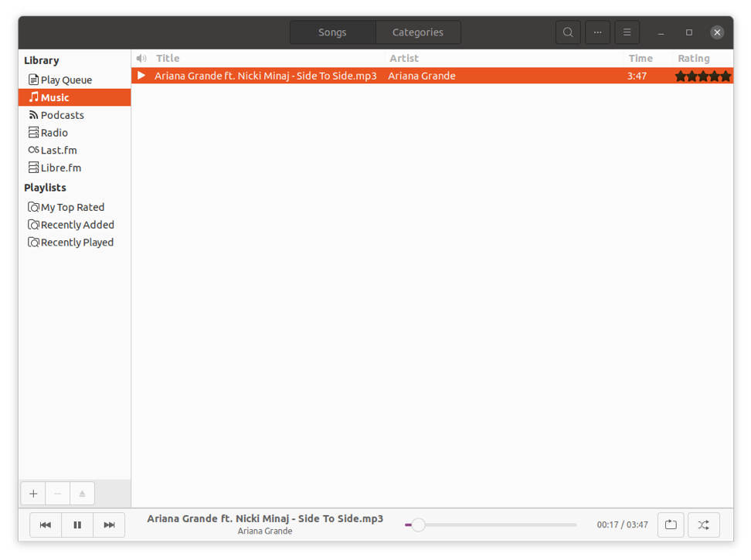Open Last.fm in the sidebar
The width and height of the screenshot is (751, 560).
[75, 151]
